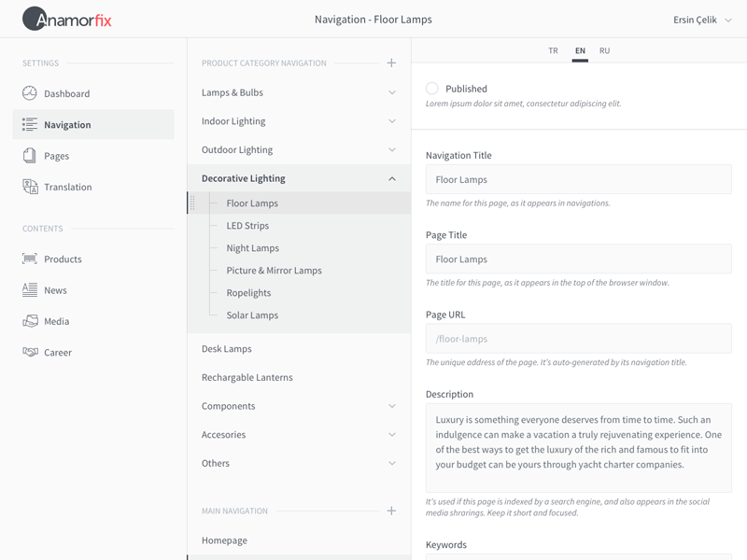Click the Navigation Title input field
747x560 pixels.
pos(578,179)
